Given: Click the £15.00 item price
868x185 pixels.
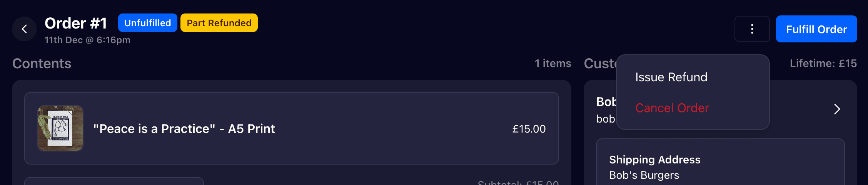Looking at the screenshot, I should click(529, 129).
